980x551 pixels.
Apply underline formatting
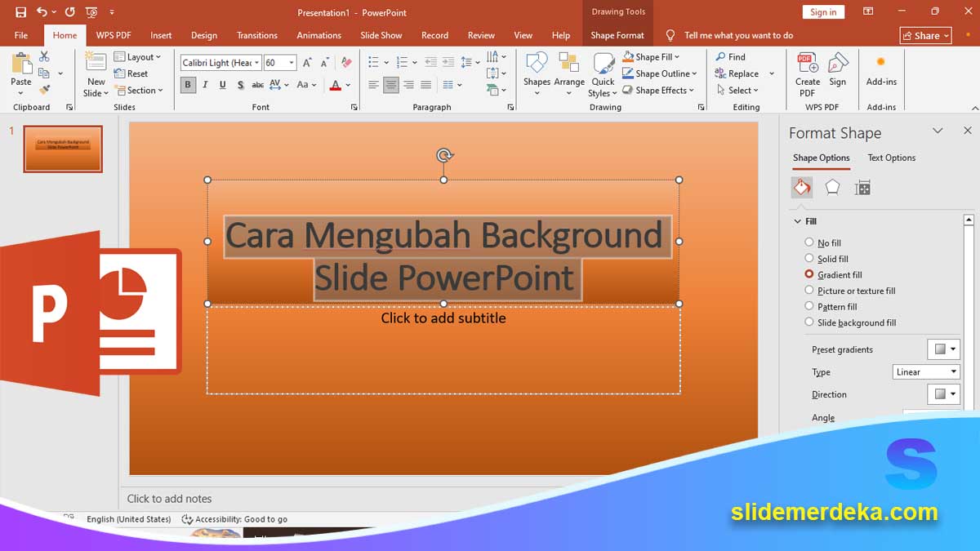[222, 85]
